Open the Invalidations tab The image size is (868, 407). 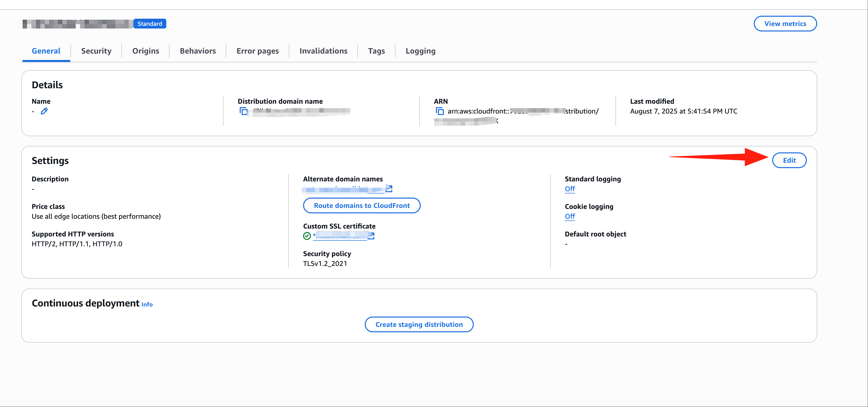(x=323, y=51)
